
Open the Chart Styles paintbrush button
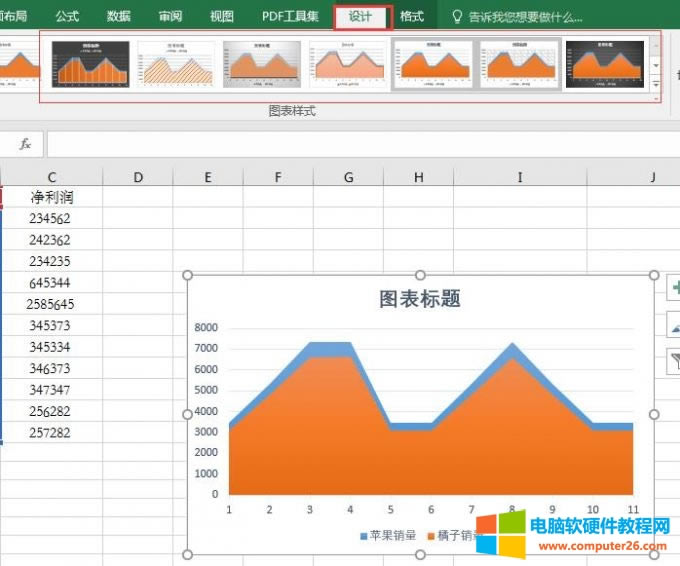coord(671,325)
